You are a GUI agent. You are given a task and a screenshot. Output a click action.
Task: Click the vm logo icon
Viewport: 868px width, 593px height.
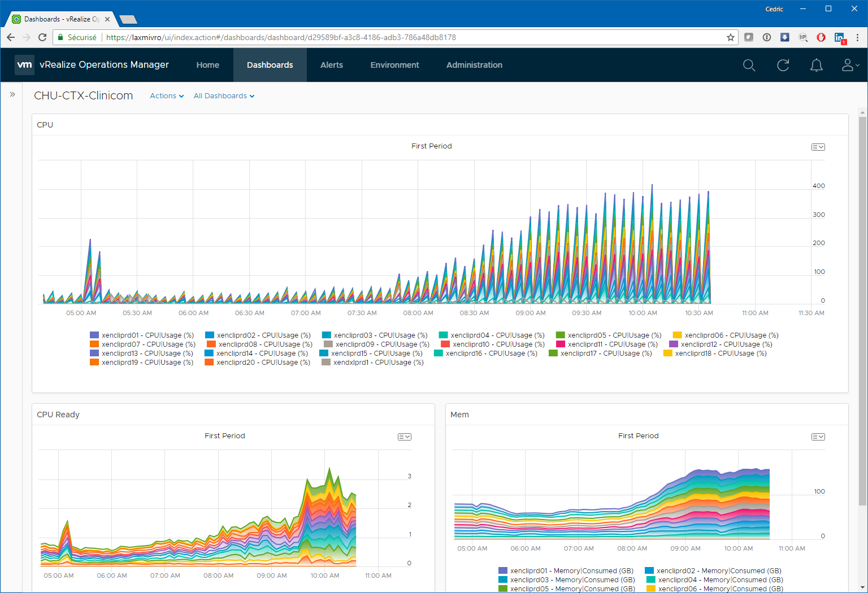24,65
